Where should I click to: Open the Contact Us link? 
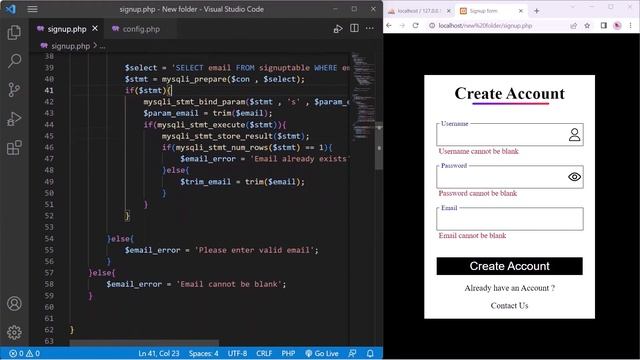point(509,306)
